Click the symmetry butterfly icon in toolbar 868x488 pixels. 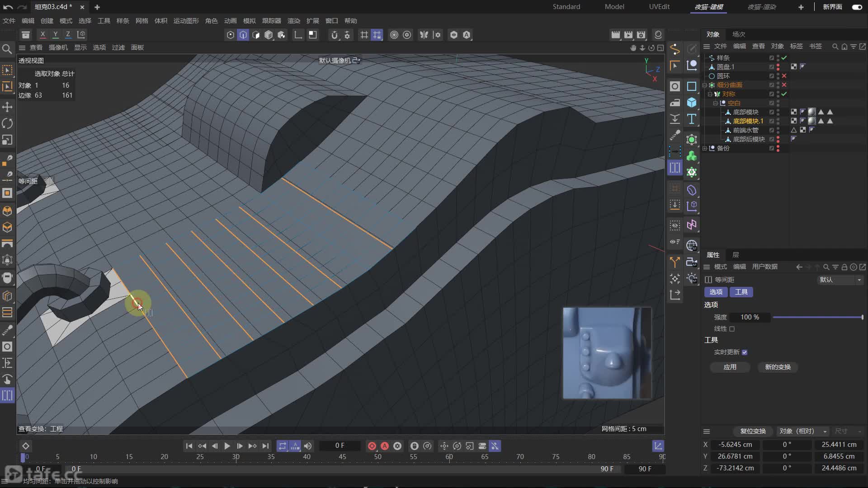[424, 35]
